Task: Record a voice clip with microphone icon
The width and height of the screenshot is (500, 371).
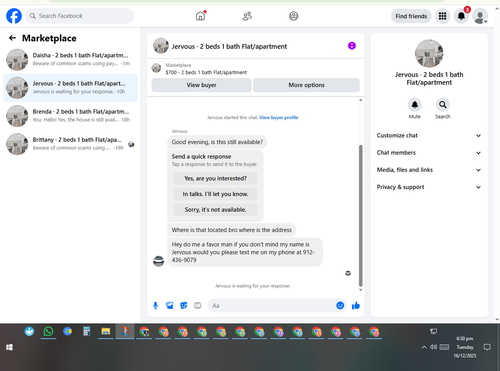Action: tap(155, 305)
